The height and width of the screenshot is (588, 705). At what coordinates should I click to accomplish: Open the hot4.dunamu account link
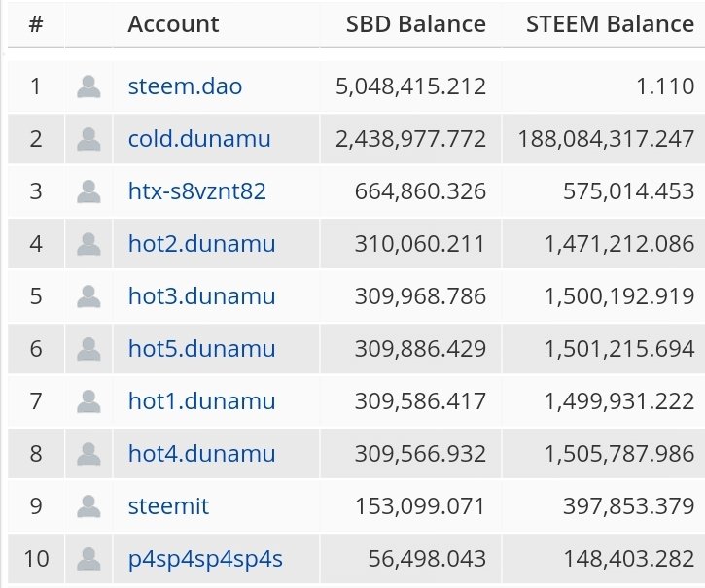[201, 454]
